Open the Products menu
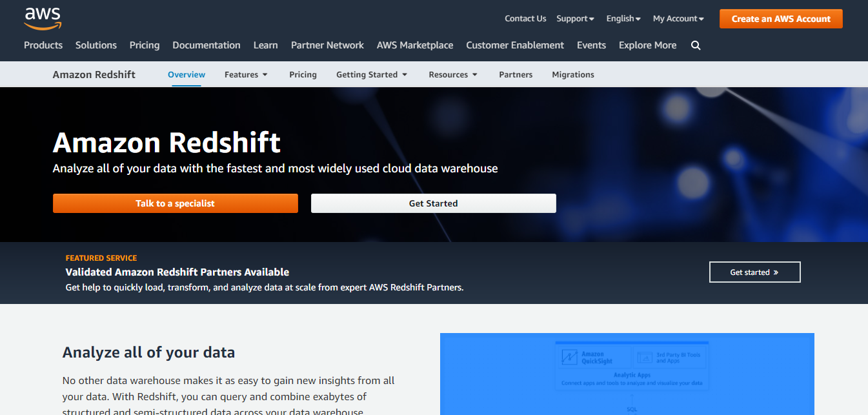This screenshot has height=415, width=868. [x=43, y=45]
